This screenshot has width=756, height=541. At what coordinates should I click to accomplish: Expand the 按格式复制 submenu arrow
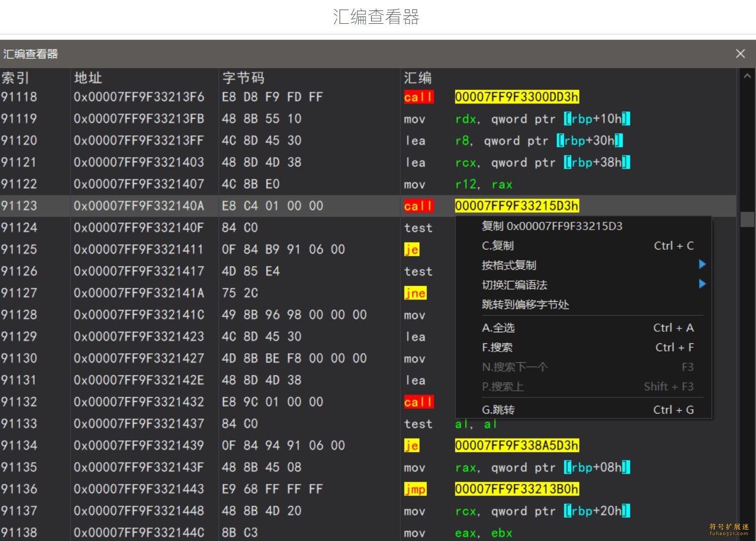pos(702,264)
